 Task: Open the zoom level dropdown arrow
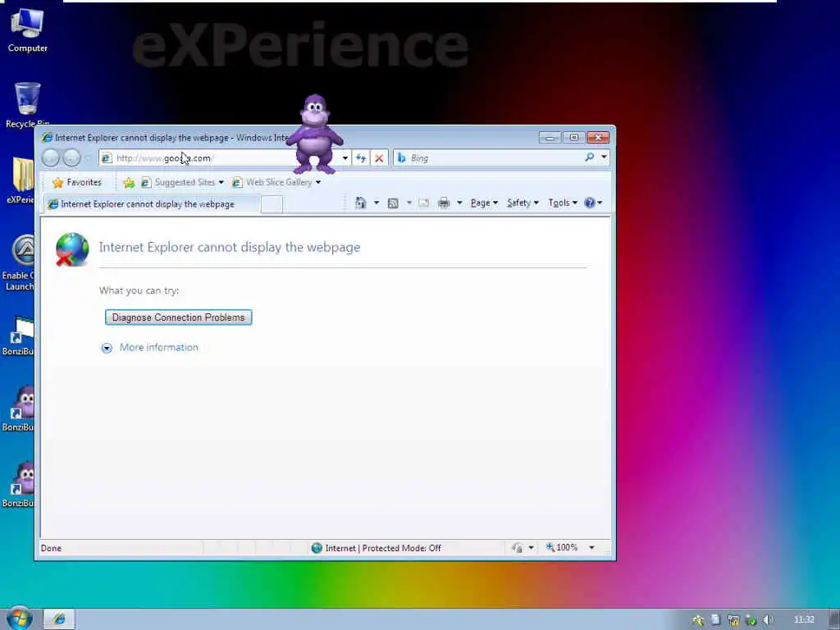[591, 547]
